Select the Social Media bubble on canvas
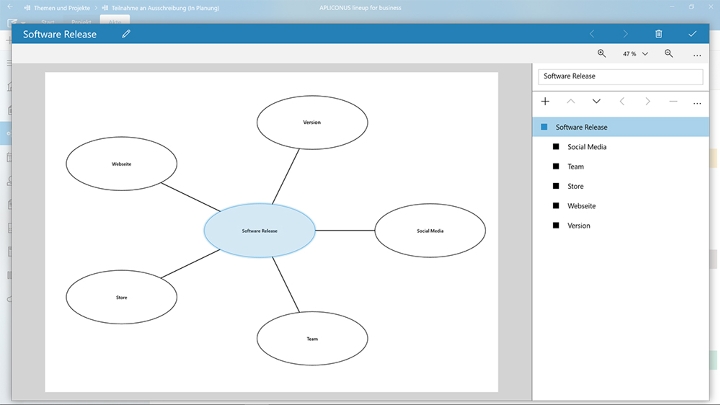 click(x=430, y=231)
